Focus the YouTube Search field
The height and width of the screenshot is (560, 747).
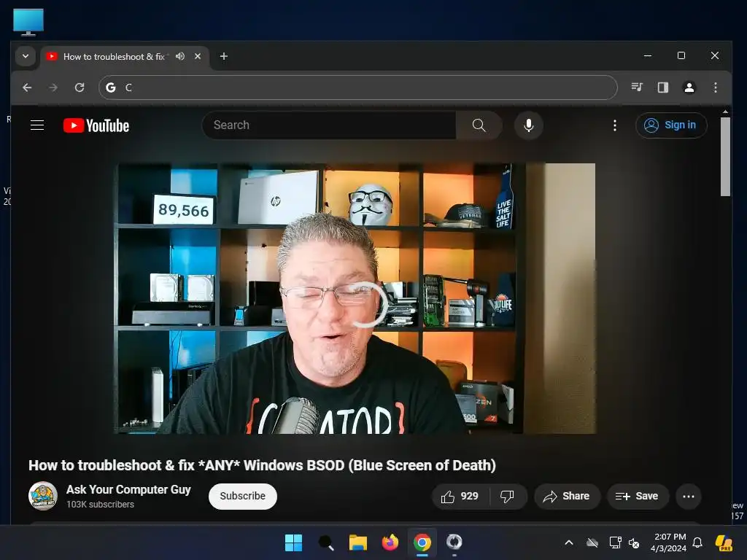(x=329, y=125)
